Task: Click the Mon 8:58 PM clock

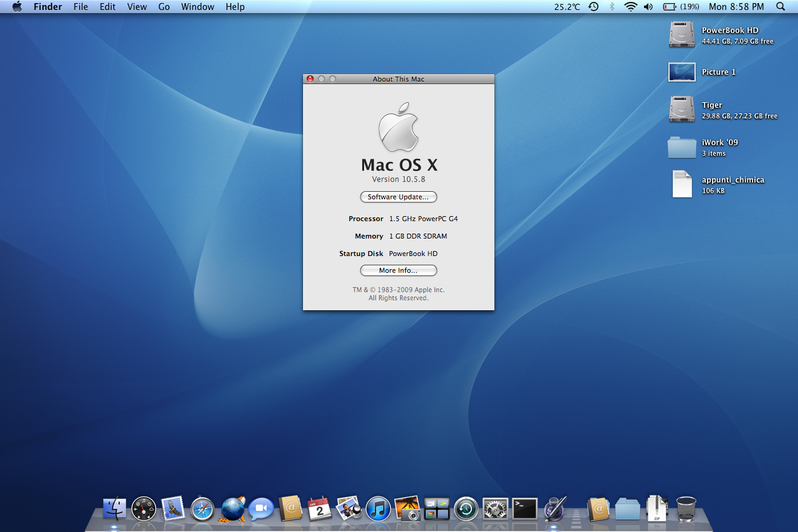Action: coord(736,7)
